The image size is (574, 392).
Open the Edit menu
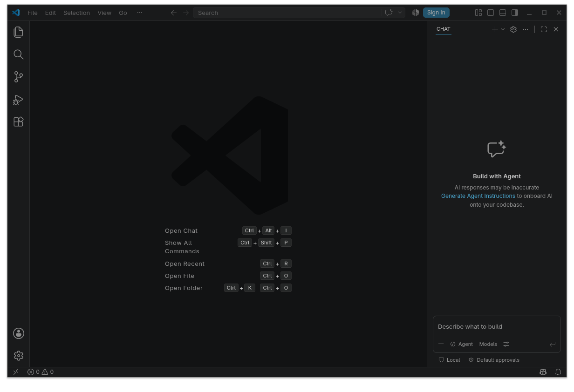tap(50, 13)
